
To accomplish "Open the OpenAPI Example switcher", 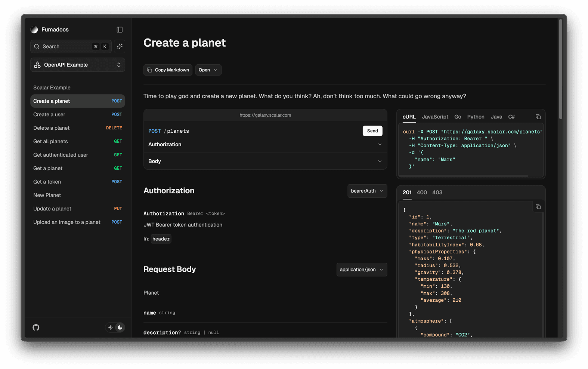I will coord(77,65).
